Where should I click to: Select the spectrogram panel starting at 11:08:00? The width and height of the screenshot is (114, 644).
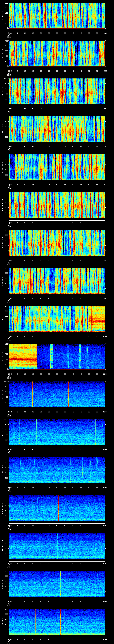tap(57, 280)
